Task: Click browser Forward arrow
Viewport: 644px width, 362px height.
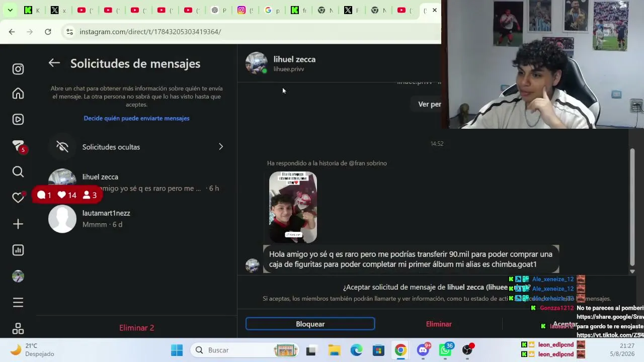Action: click(x=30, y=32)
